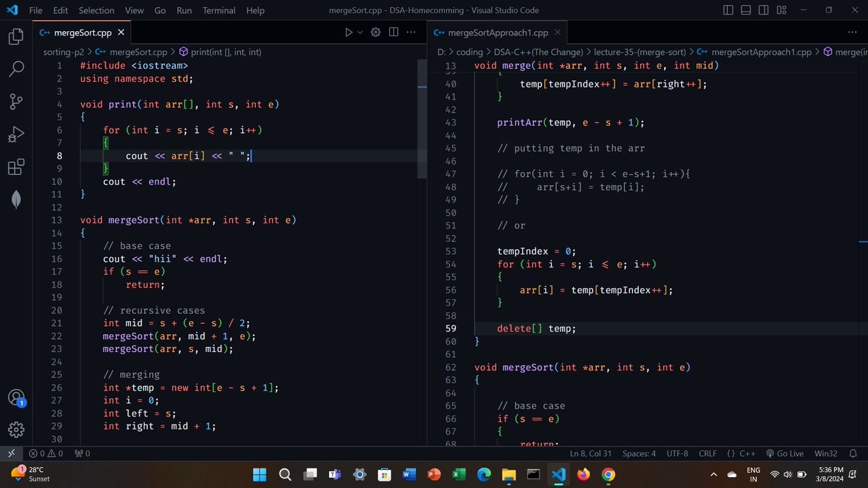Click the coding breadcrumb in right editor
This screenshot has width=868, height=488.
[469, 52]
